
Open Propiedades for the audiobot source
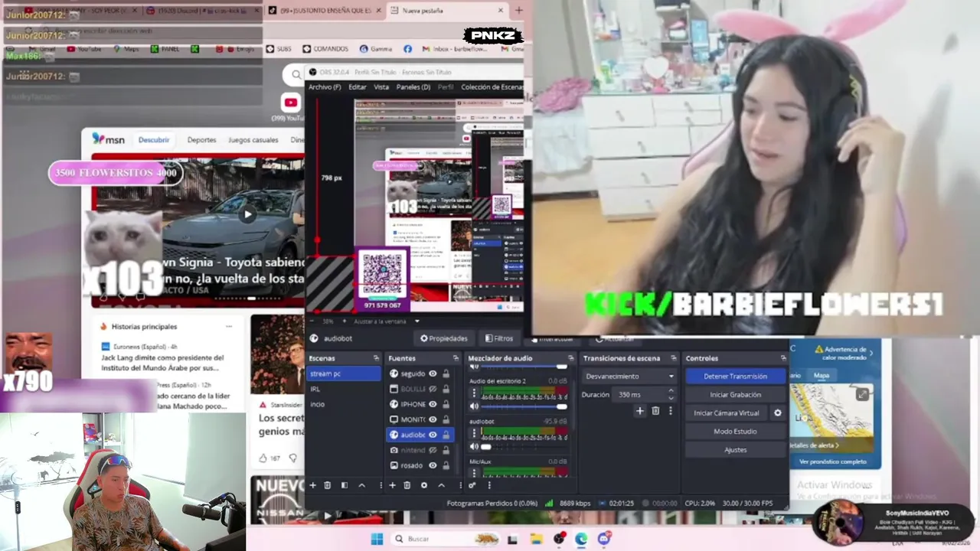point(443,338)
